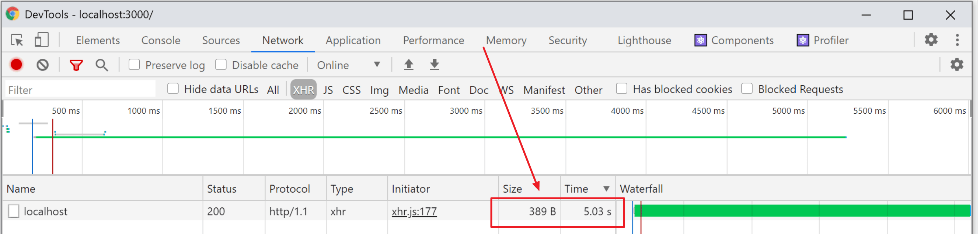Filter requests by Media
The image size is (980, 234).
coord(413,90)
